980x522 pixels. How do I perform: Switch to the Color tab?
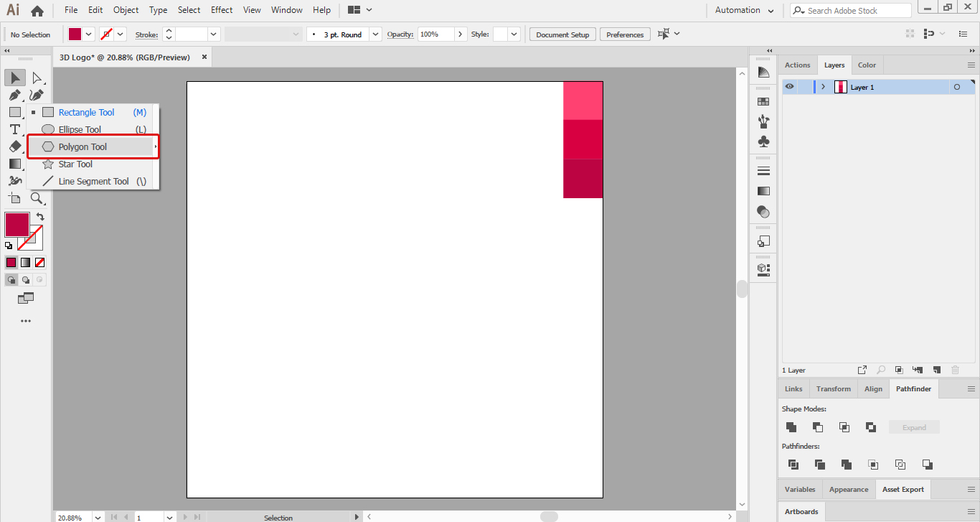pyautogui.click(x=867, y=65)
